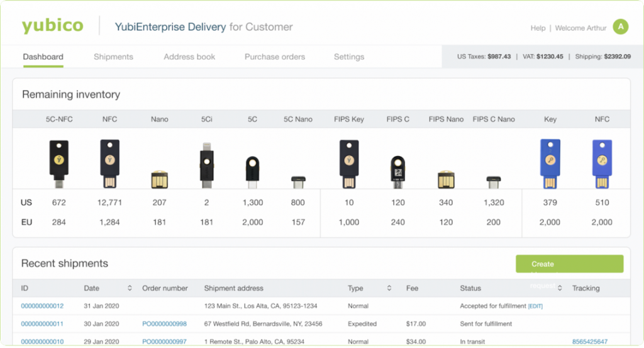Select the blue Security Key image
The width and height of the screenshot is (644, 348).
pos(550,164)
